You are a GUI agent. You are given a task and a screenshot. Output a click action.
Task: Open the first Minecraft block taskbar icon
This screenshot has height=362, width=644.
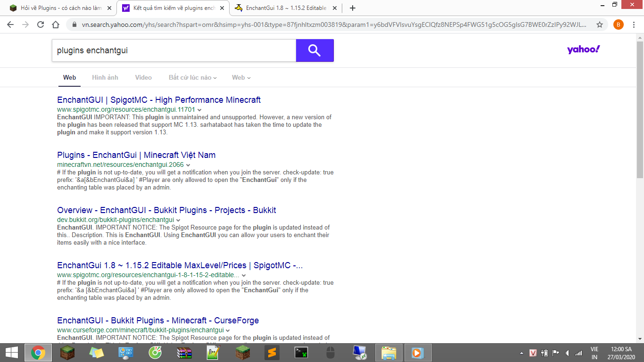pyautogui.click(x=67, y=353)
